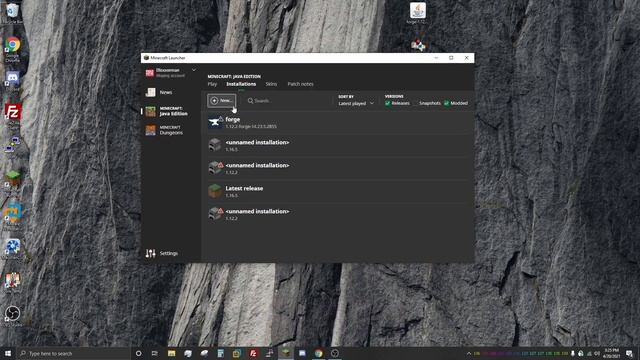This screenshot has height=360, width=640.
Task: Uncheck the Releases versions checkbox
Action: 388,103
